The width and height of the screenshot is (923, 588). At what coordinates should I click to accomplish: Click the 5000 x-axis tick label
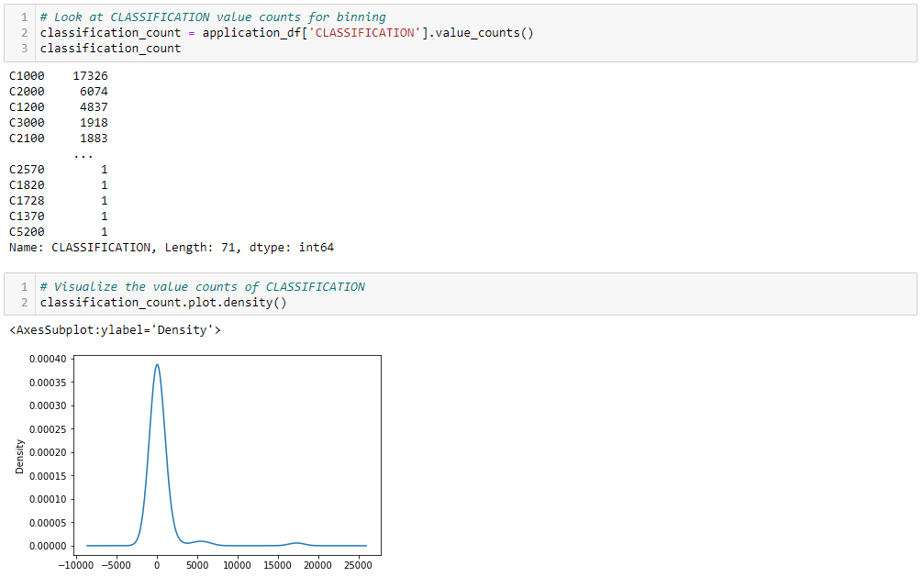(x=197, y=565)
